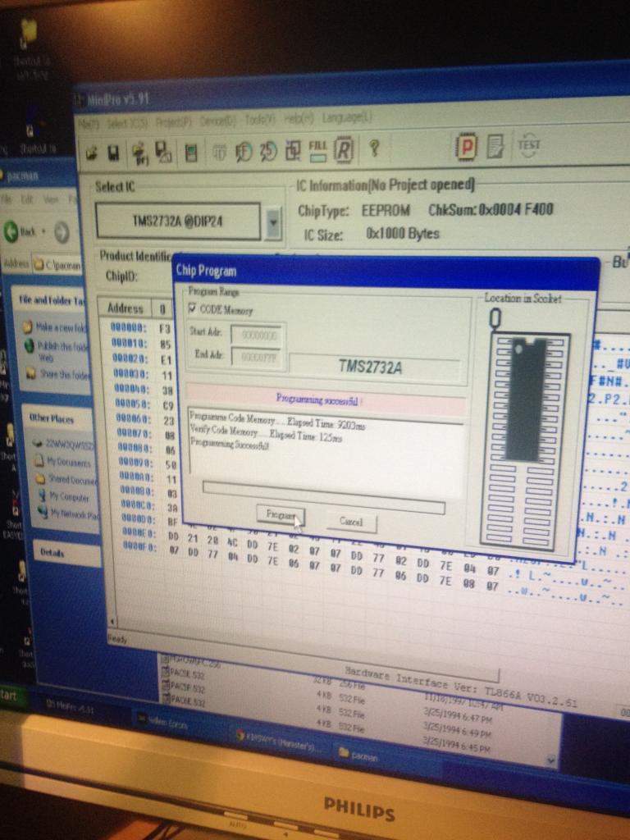Click the TEST toolbar icon

tap(529, 146)
